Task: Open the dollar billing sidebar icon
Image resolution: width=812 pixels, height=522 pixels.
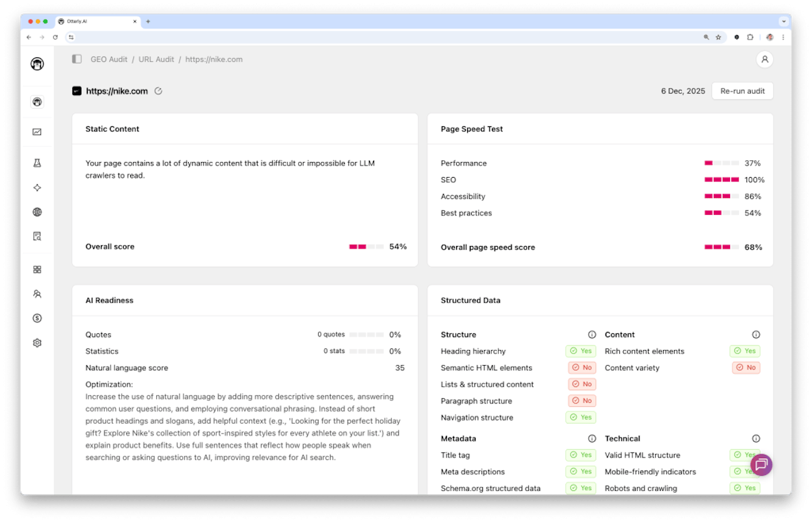Action: click(x=37, y=318)
